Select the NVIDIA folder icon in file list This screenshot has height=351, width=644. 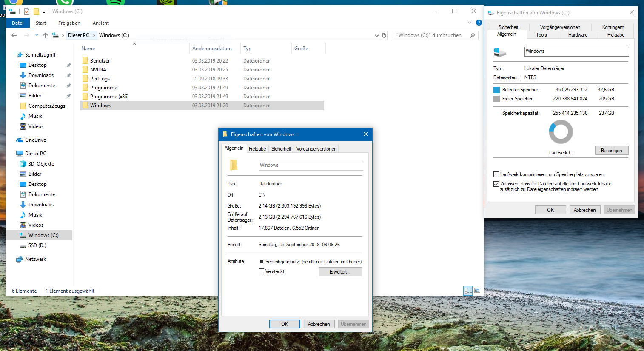[x=85, y=70]
